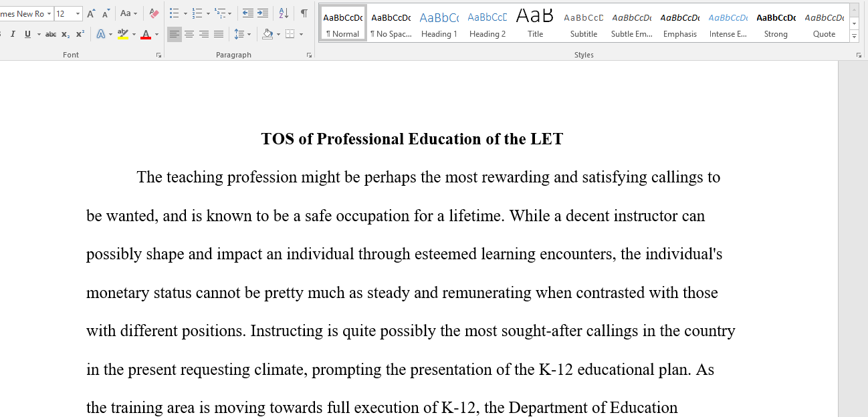Viewport: 868px width, 417px height.
Task: Apply borders to the paragraph
Action: (x=290, y=34)
